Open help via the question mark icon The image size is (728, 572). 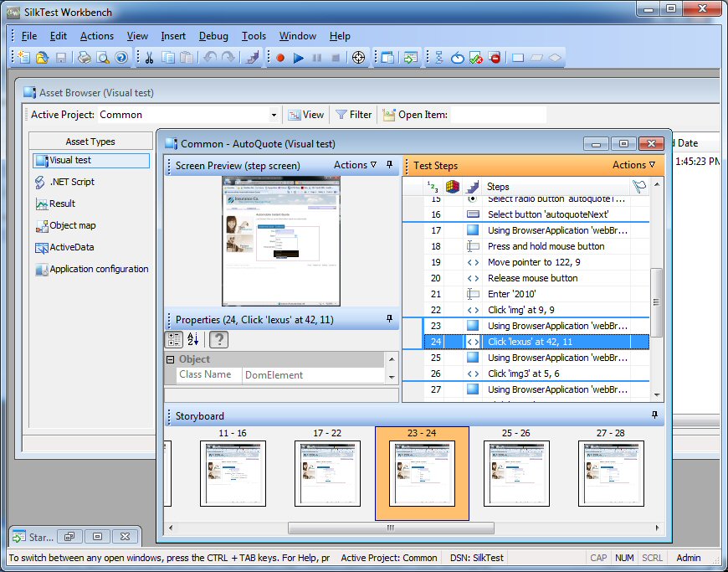pos(218,339)
